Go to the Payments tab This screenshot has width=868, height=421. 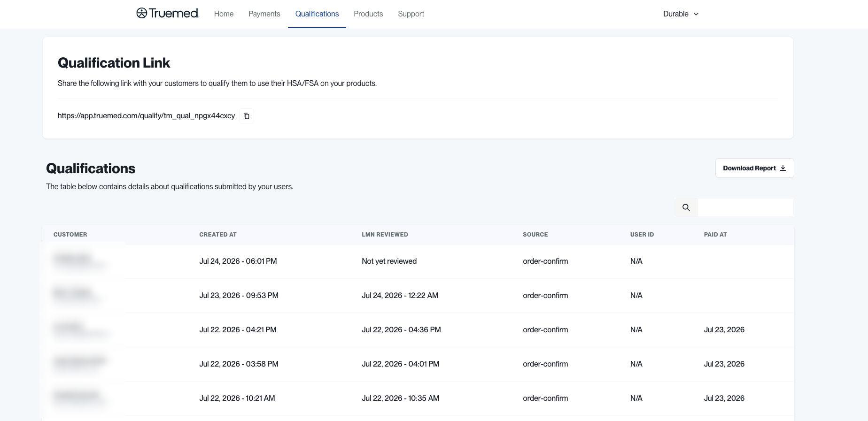click(264, 14)
